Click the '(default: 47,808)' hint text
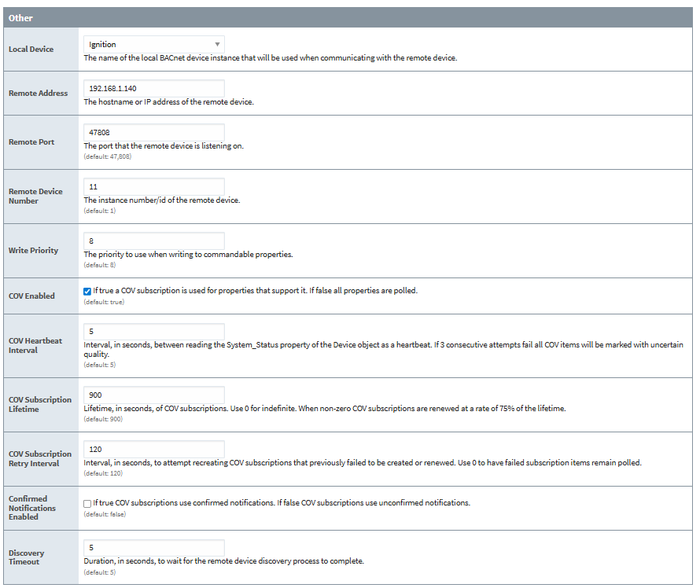This screenshot has height=588, width=700. click(108, 156)
